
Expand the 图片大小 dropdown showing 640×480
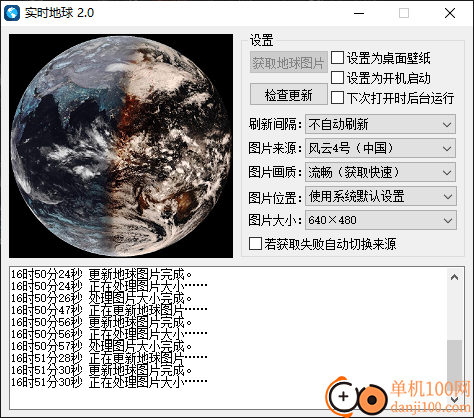381,220
